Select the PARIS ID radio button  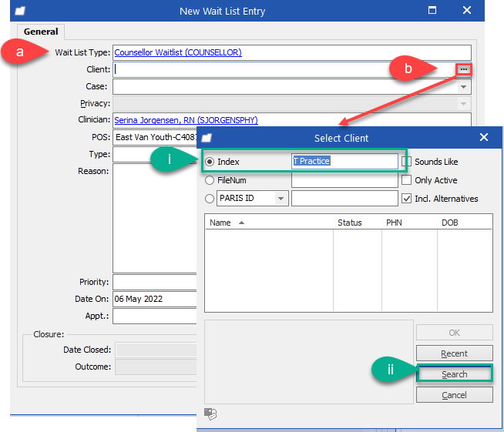210,199
